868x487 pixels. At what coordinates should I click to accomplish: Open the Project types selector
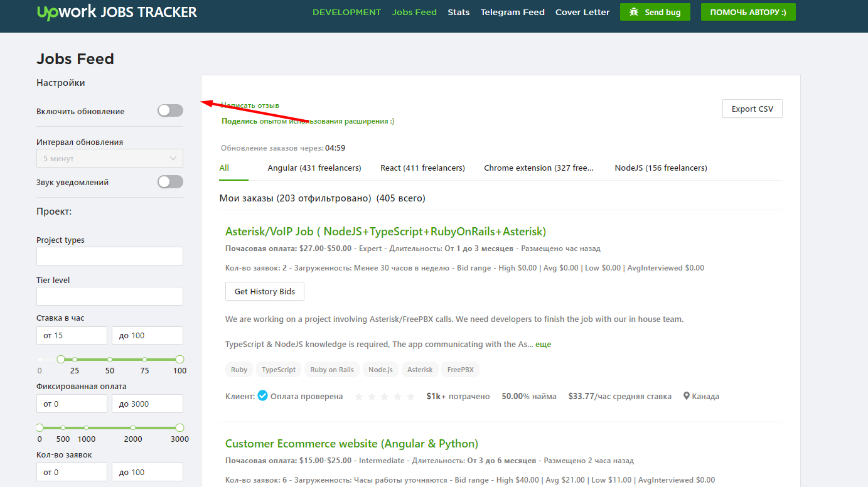pos(110,256)
